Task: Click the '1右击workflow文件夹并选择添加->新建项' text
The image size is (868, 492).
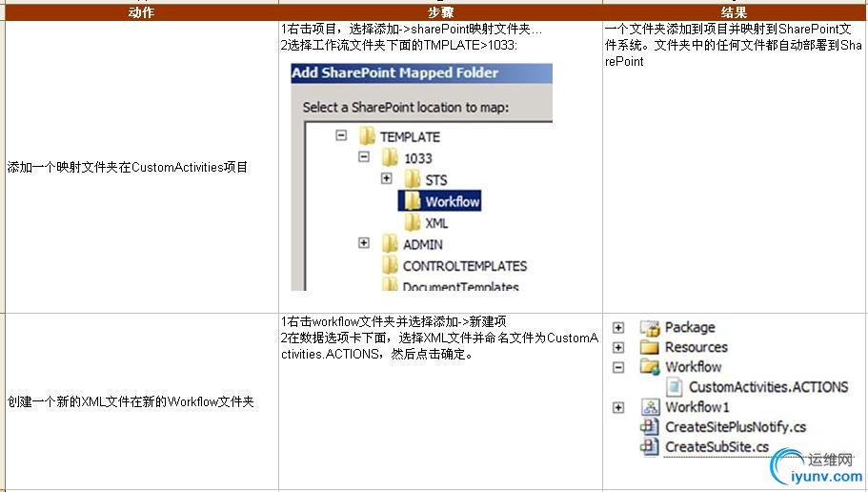Action: pos(394,321)
